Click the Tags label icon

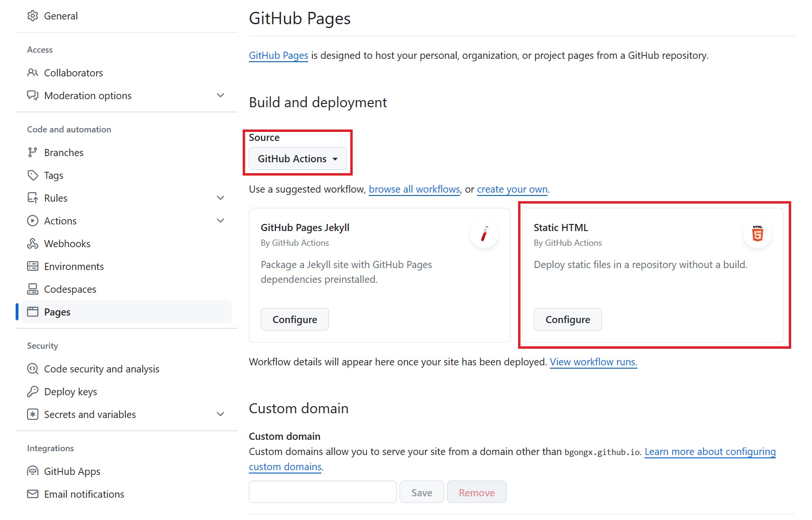click(33, 175)
